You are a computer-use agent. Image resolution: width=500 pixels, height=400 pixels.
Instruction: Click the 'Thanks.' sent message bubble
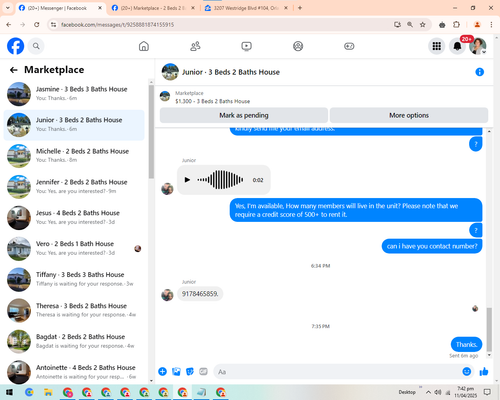[x=466, y=344]
